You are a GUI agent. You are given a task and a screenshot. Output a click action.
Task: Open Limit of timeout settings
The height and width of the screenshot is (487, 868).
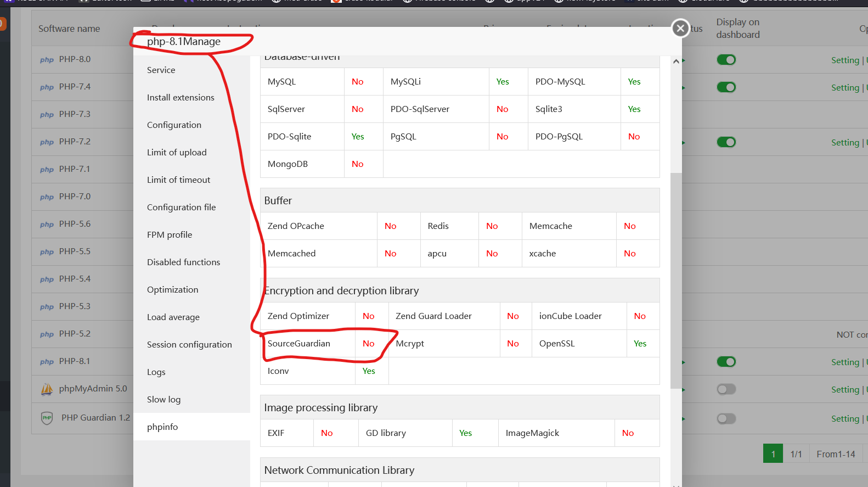(x=191, y=180)
